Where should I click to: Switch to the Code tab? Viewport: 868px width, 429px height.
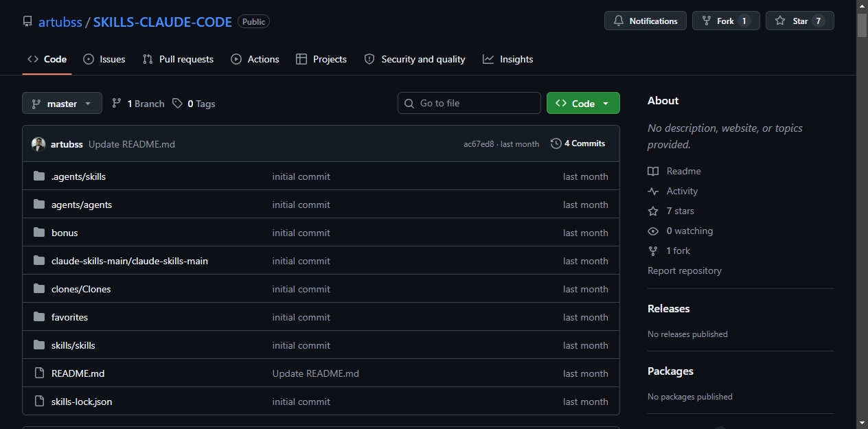coord(47,59)
